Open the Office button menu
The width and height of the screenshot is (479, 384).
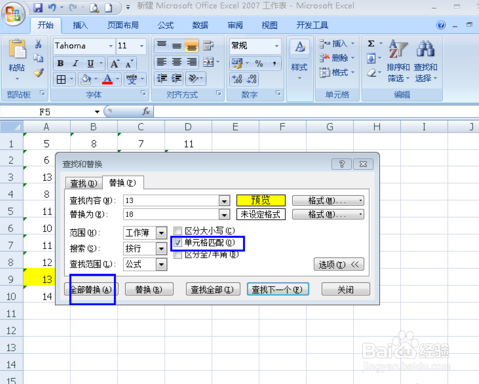[x=13, y=14]
